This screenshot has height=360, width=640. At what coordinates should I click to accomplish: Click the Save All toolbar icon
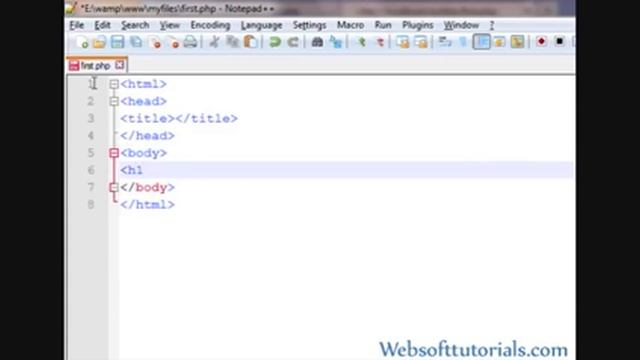[x=136, y=42]
